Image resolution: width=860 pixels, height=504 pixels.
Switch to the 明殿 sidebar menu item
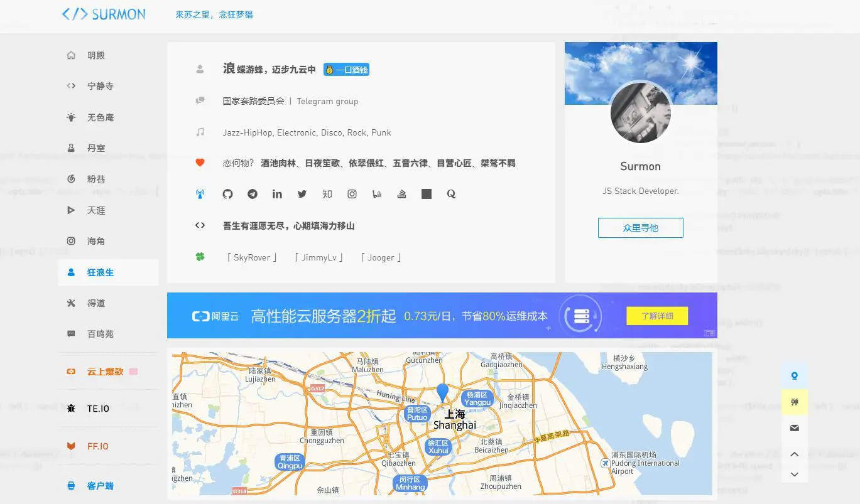pos(95,55)
